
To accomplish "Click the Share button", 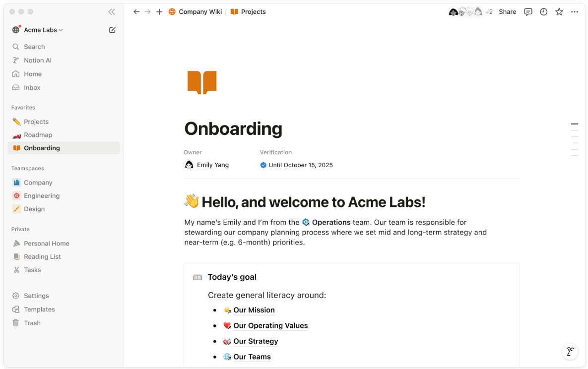I will click(507, 11).
